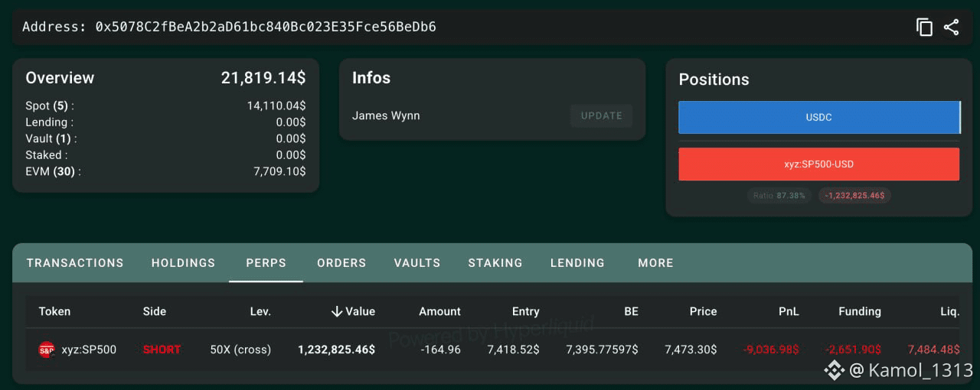The image size is (980, 390).
Task: Click the Entry column header
Action: pos(526,311)
